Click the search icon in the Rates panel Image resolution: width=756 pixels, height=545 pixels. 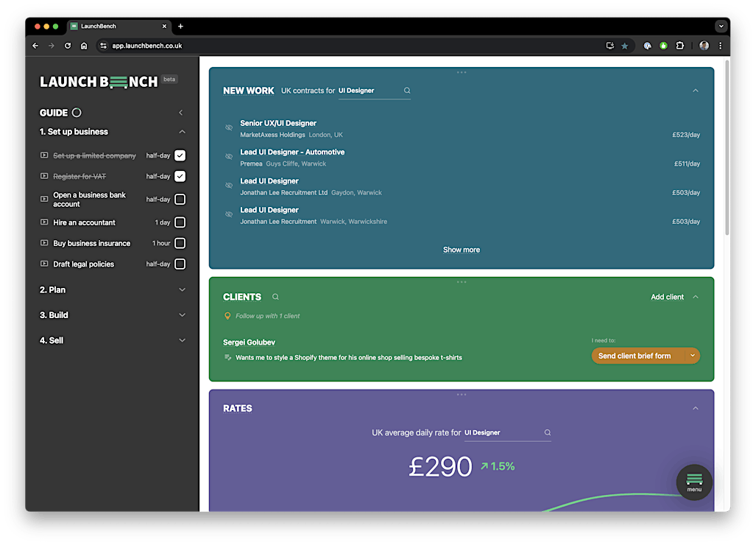(x=547, y=433)
